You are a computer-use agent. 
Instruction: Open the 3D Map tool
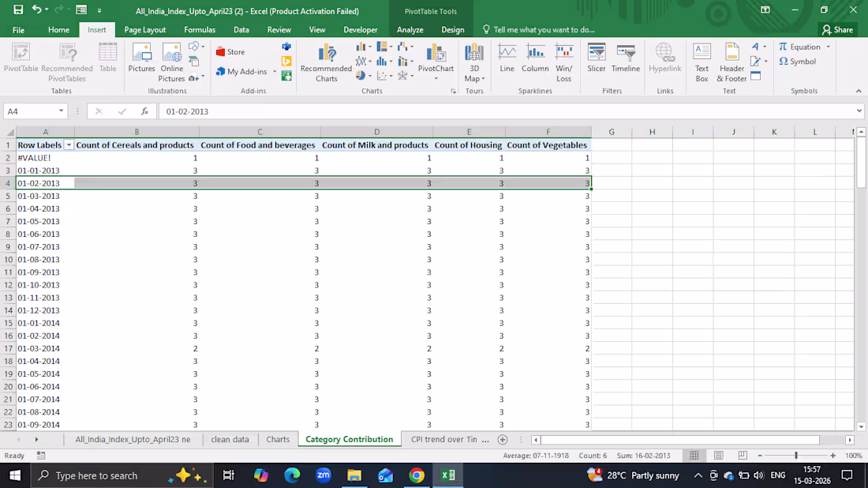pos(474,62)
